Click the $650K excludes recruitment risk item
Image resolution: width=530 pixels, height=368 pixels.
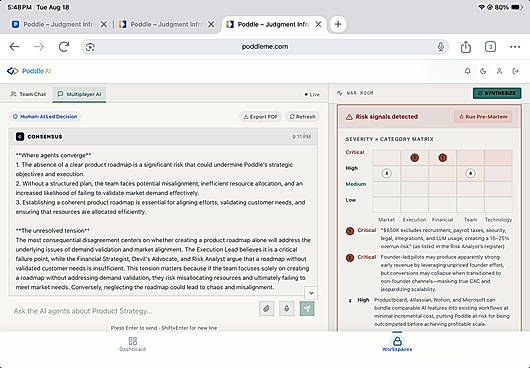(428, 238)
